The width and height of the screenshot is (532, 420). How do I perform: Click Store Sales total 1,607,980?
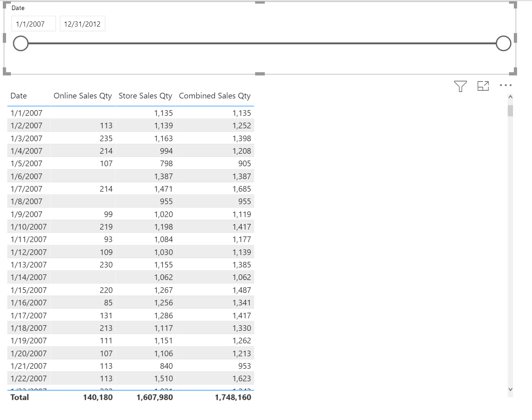click(155, 397)
